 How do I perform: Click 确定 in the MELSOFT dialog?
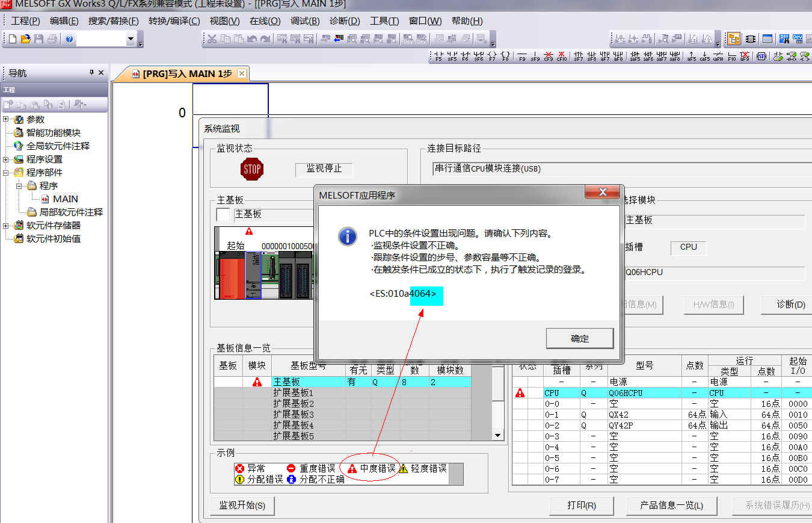[579, 339]
